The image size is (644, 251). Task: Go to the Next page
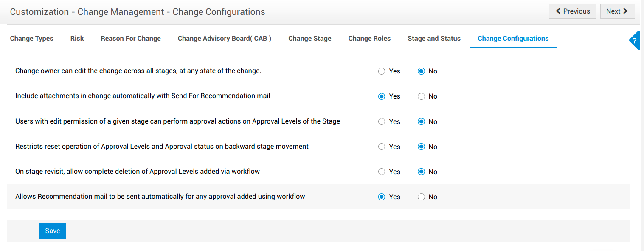click(617, 11)
